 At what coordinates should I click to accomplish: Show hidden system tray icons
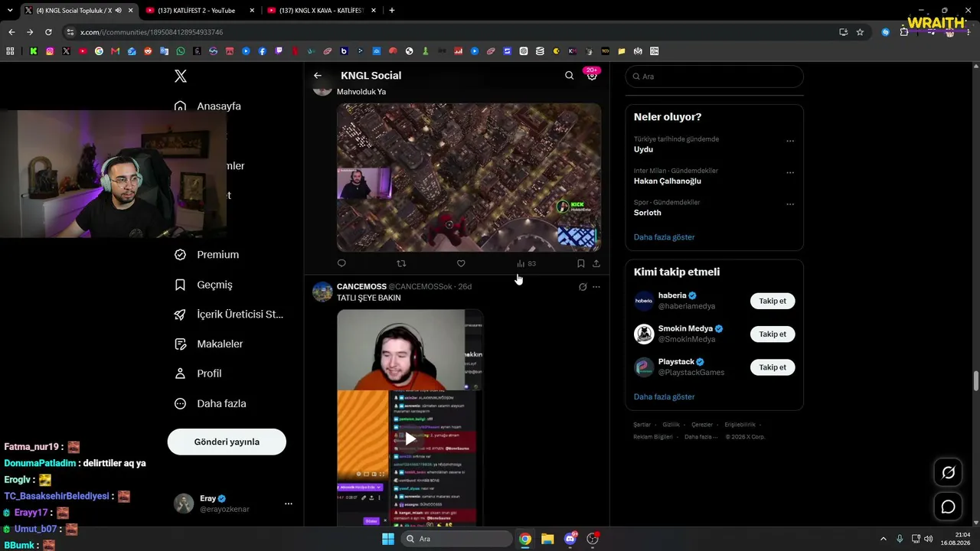tap(883, 539)
